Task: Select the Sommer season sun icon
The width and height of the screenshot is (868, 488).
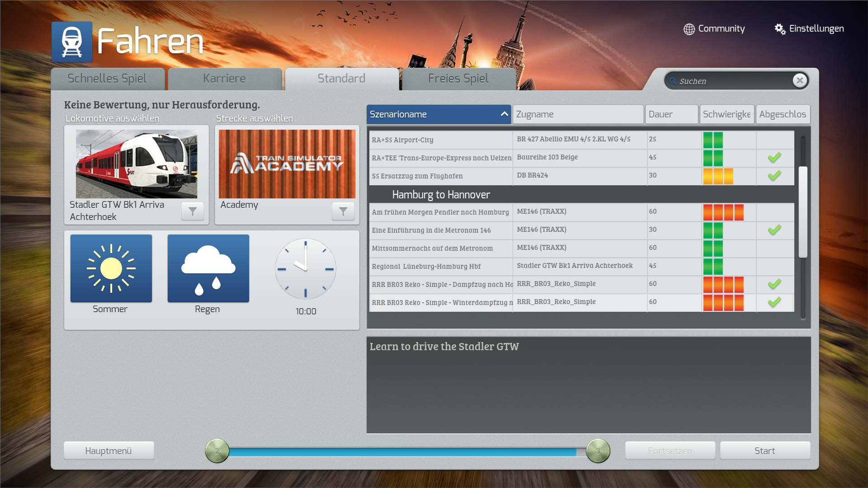Action: (x=111, y=268)
